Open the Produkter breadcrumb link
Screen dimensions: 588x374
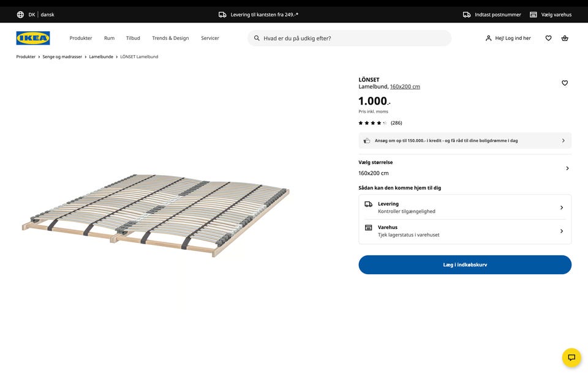pos(26,56)
